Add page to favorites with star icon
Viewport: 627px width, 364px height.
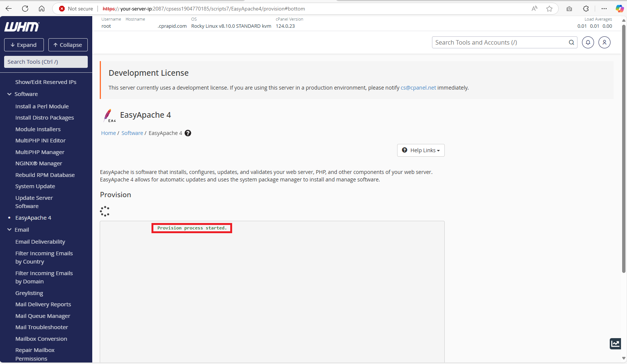pyautogui.click(x=549, y=9)
